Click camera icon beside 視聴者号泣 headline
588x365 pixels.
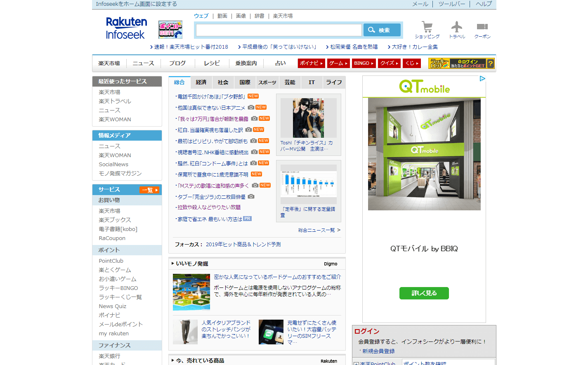(255, 152)
